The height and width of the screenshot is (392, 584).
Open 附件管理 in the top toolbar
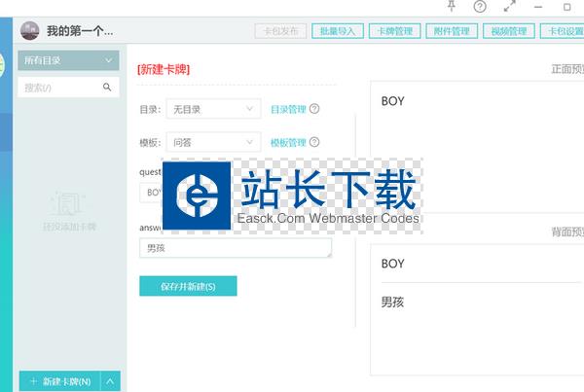[x=452, y=31]
